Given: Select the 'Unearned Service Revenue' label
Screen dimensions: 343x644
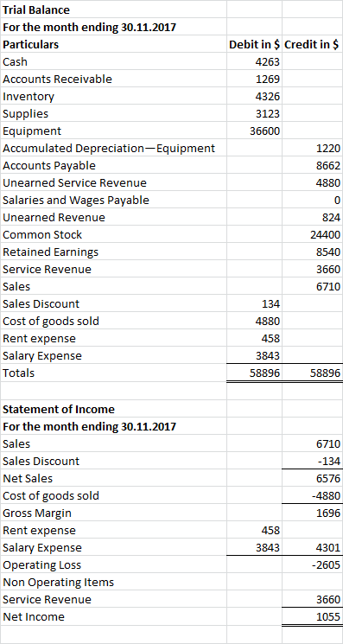Looking at the screenshot, I should coord(74,182).
